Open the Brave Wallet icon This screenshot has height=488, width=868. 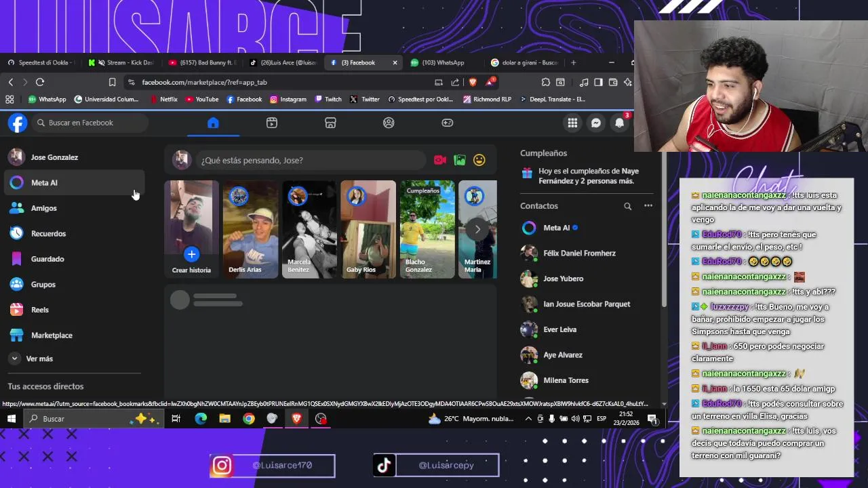[613, 82]
